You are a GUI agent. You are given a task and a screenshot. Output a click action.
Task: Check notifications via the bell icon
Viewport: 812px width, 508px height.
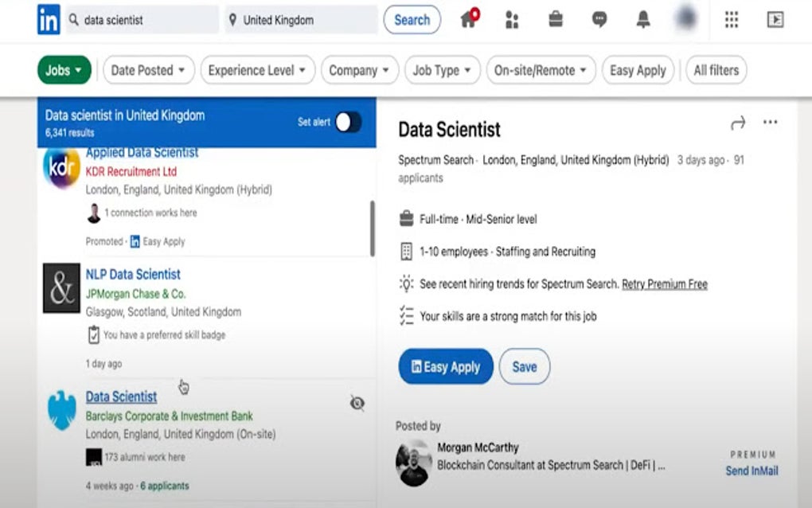point(642,20)
